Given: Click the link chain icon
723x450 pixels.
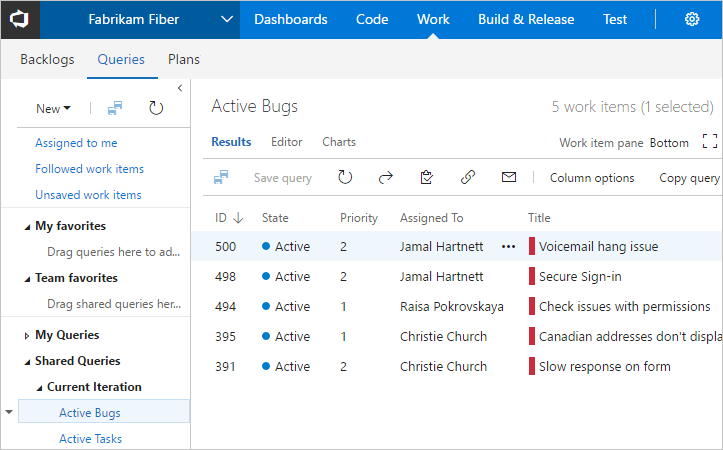Looking at the screenshot, I should [x=468, y=178].
